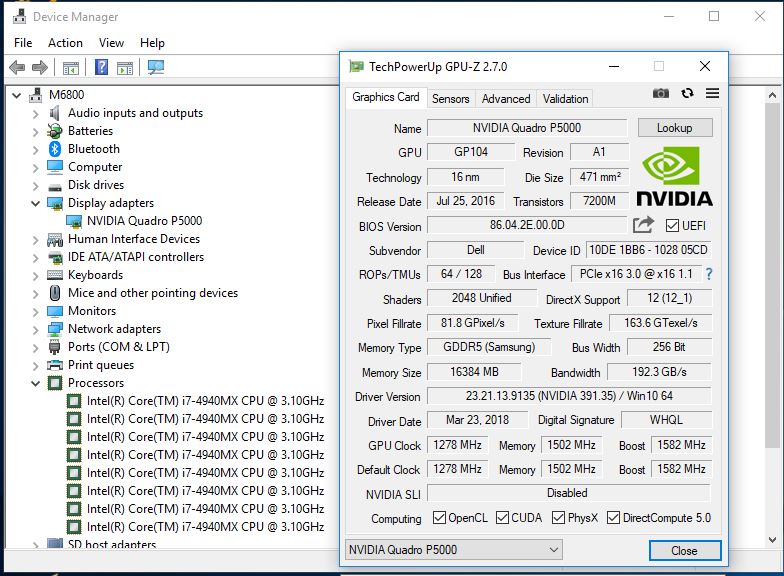Collapse the Display adapters node

[x=36, y=203]
